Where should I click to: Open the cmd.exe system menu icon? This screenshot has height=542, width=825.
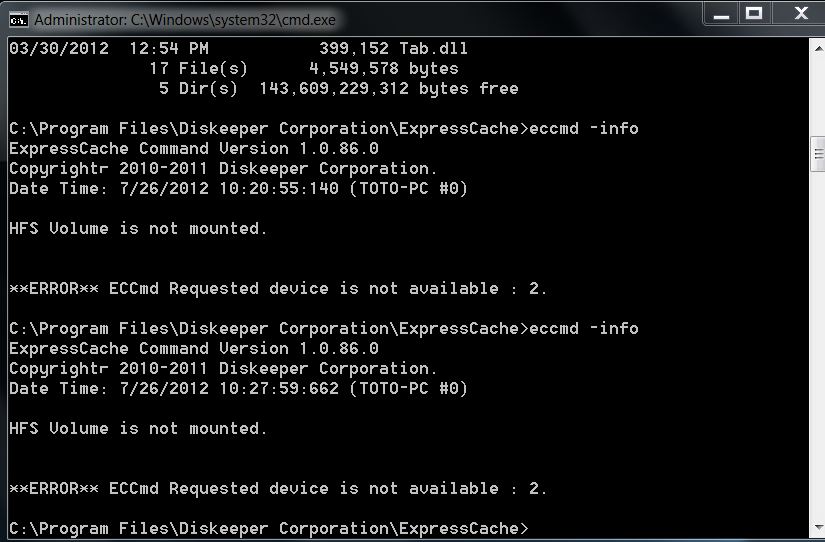[17, 17]
